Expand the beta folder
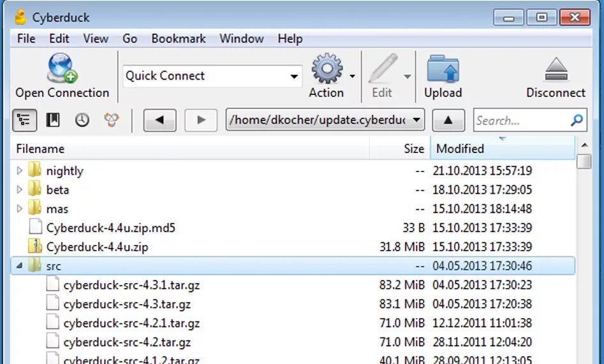604x364 pixels. [x=19, y=189]
